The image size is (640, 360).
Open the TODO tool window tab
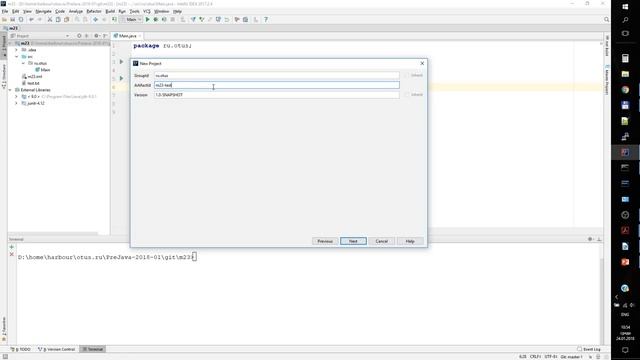click(x=21, y=349)
